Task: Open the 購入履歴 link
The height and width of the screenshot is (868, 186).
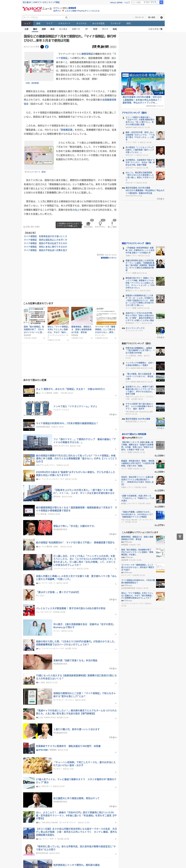Action: click(152, 18)
